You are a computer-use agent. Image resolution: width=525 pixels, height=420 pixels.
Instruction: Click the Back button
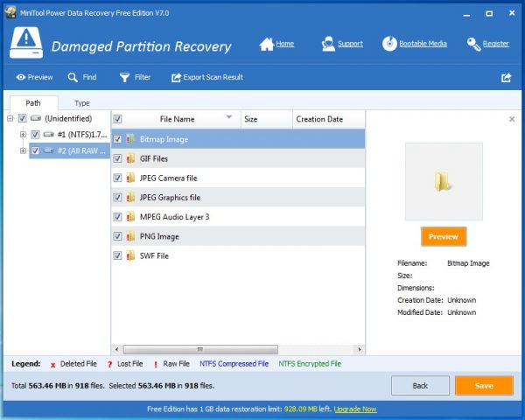pos(420,386)
